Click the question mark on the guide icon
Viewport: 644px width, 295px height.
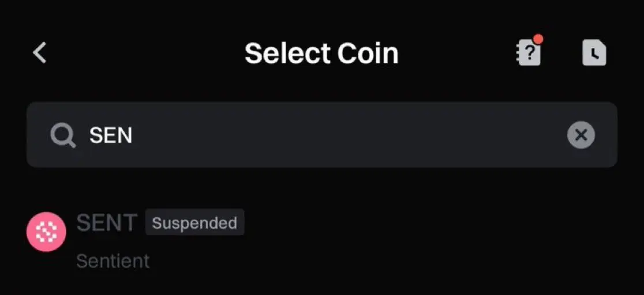point(530,55)
